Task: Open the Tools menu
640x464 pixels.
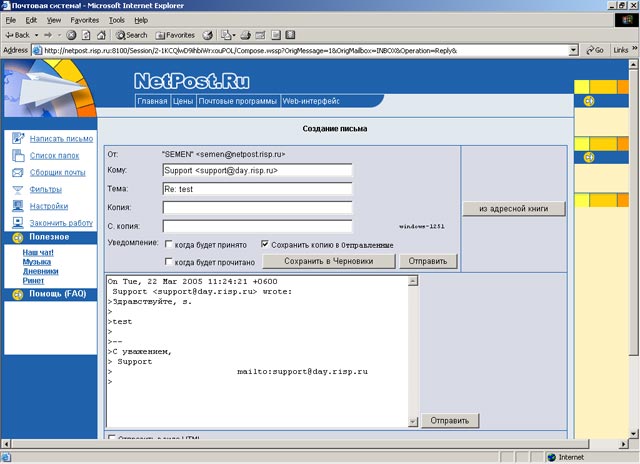Action: 116,20
